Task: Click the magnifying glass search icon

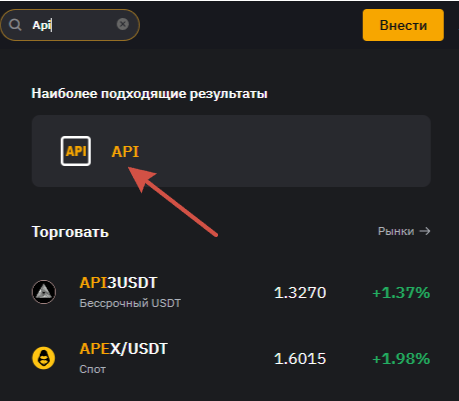Action: (15, 25)
